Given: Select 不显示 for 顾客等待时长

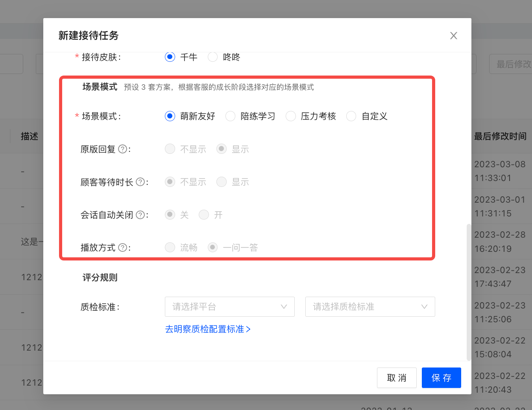Looking at the screenshot, I should (x=170, y=182).
